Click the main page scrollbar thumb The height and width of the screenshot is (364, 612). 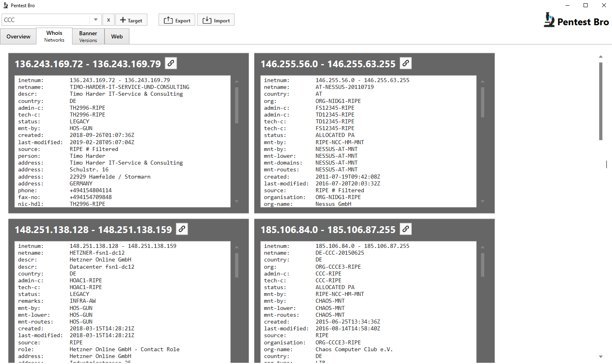[x=601, y=101]
